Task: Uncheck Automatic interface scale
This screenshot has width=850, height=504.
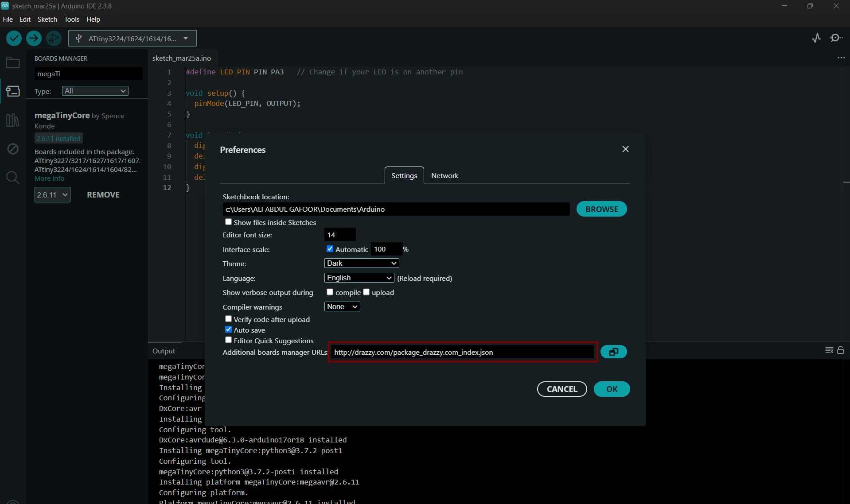Action: 330,249
